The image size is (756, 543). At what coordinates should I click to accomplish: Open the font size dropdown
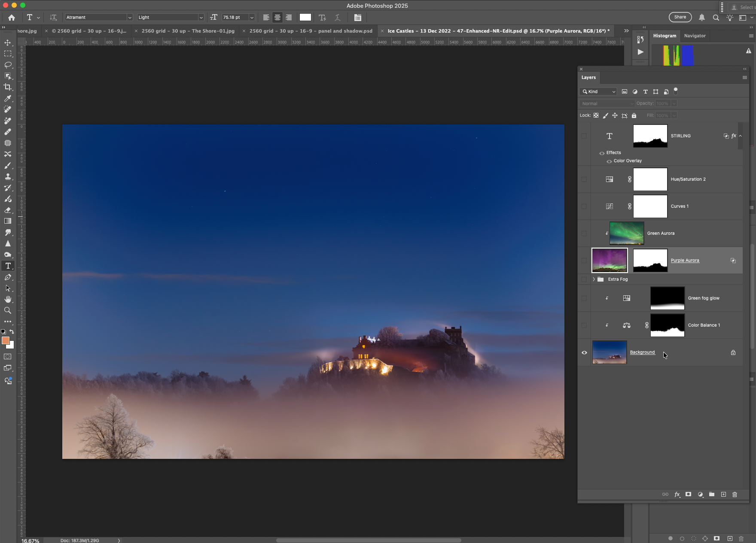coord(252,18)
